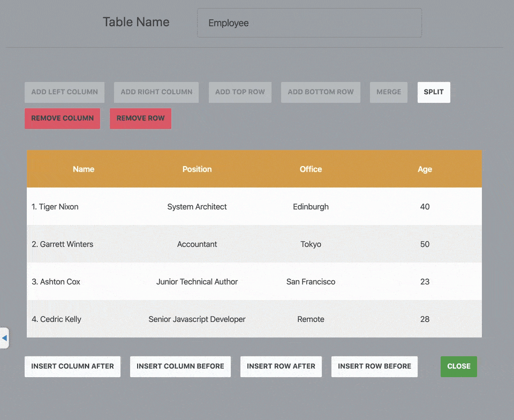The width and height of the screenshot is (514, 420).
Task: Click the Remote office cell
Action: click(x=311, y=319)
